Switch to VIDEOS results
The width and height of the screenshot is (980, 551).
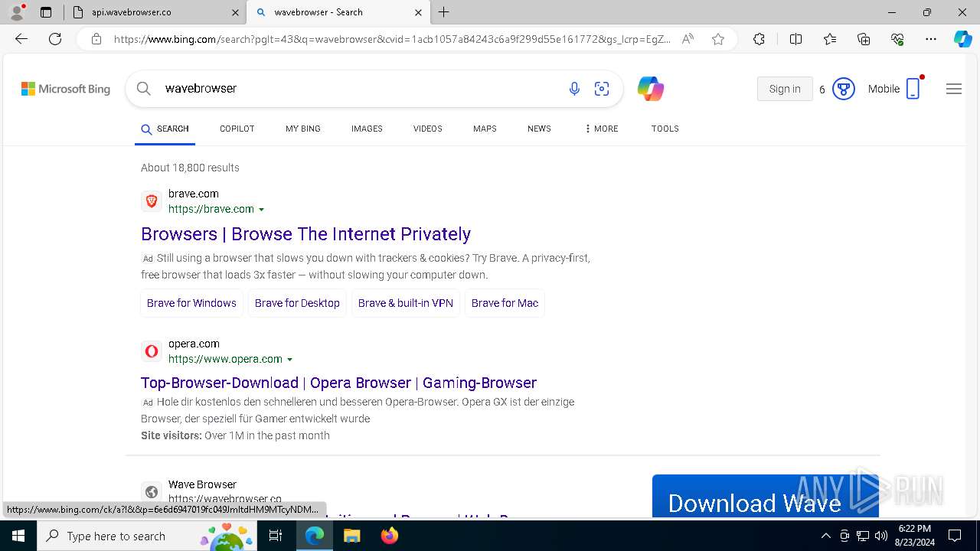tap(427, 129)
